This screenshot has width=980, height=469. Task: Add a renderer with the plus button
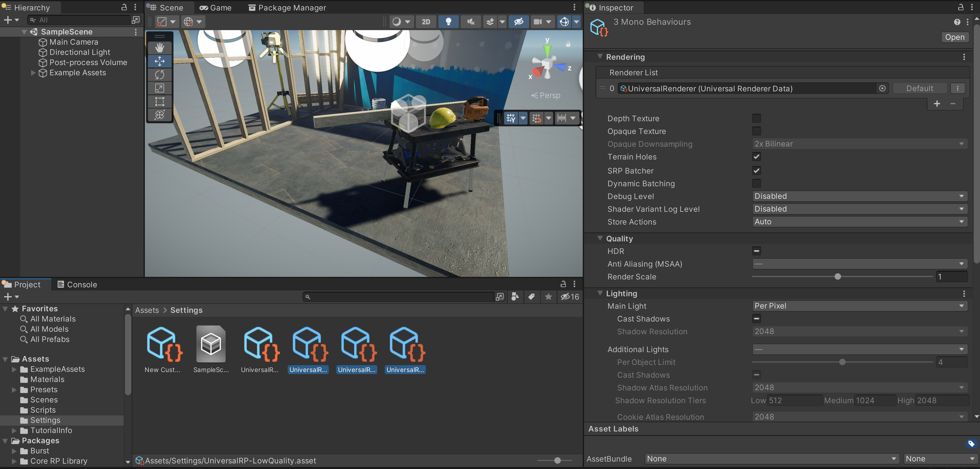pos(937,103)
